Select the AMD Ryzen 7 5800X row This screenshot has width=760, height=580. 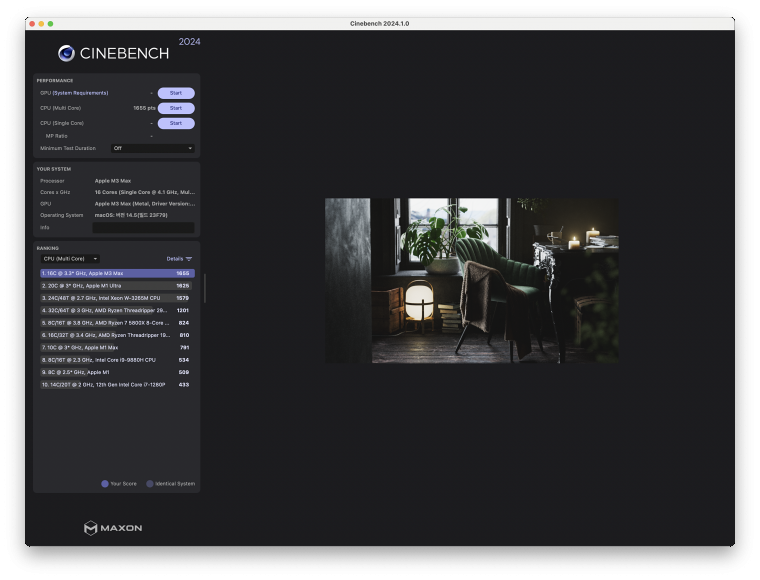(x=117, y=323)
